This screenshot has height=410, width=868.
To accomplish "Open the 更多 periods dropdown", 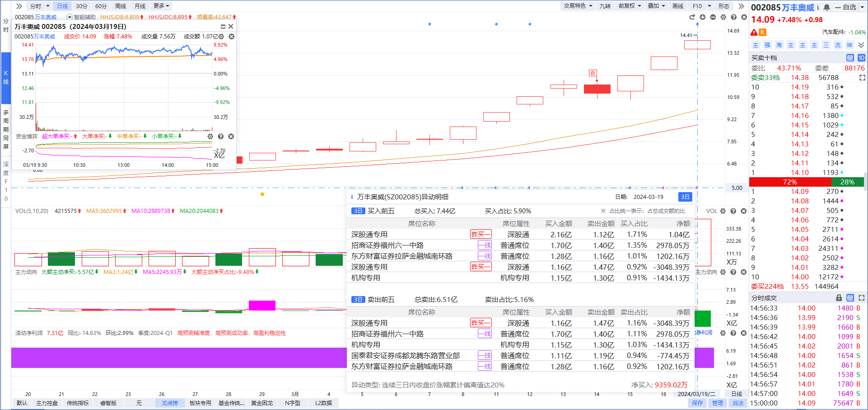I will [x=161, y=6].
